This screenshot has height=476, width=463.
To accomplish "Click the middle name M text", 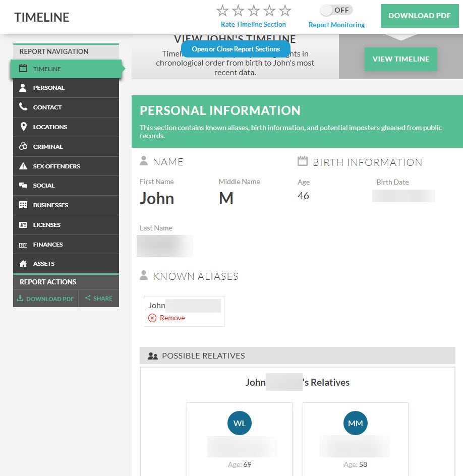I will [x=226, y=199].
